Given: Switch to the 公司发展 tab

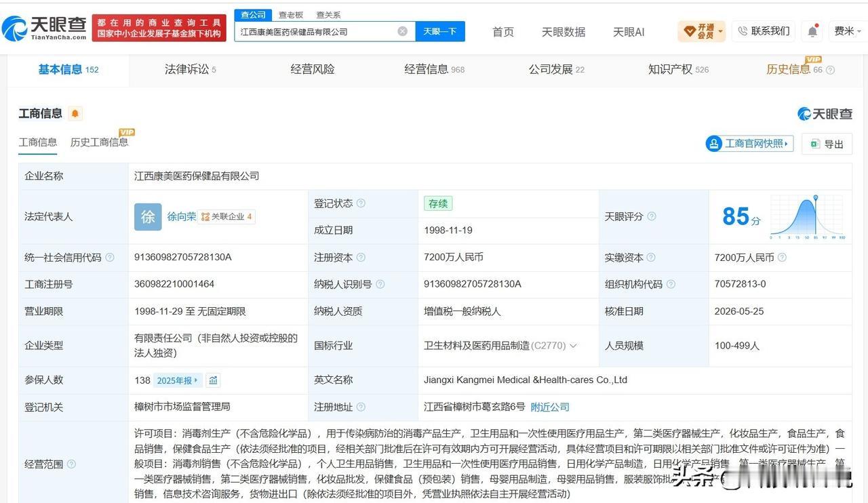Looking at the screenshot, I should click(556, 69).
